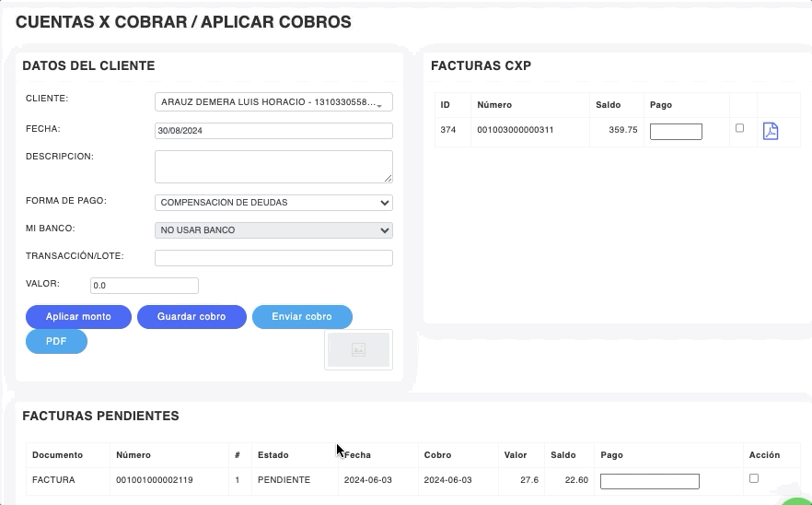The width and height of the screenshot is (812, 505).
Task: Click the Pago field in Facturas Pendientes
Action: [649, 481]
